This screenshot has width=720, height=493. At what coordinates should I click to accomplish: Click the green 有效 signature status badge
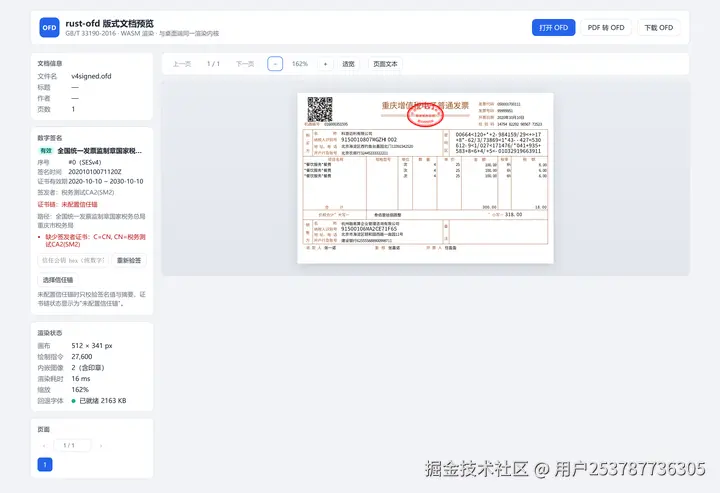click(x=46, y=151)
